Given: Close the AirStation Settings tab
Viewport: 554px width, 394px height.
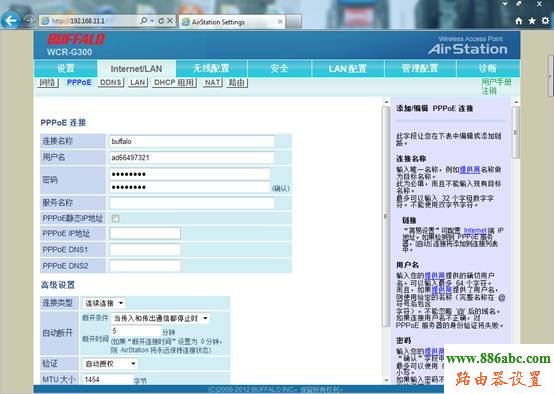Looking at the screenshot, I should (280, 22).
